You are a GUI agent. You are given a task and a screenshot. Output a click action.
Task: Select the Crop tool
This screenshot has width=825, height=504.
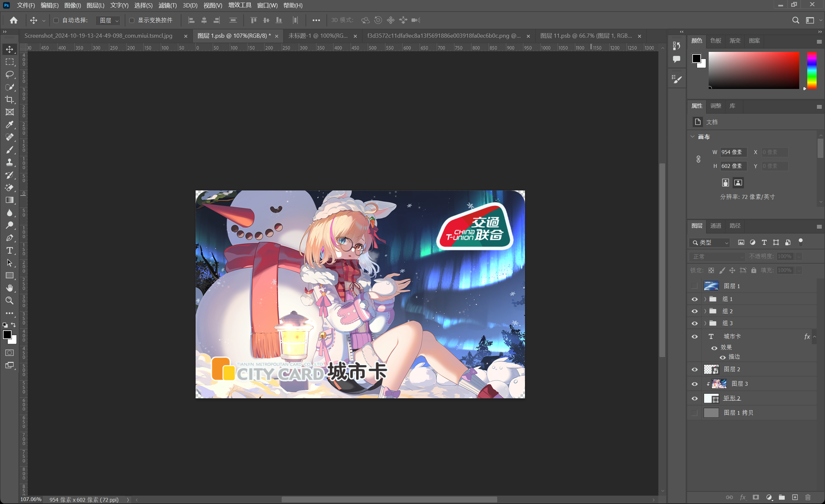tap(9, 100)
